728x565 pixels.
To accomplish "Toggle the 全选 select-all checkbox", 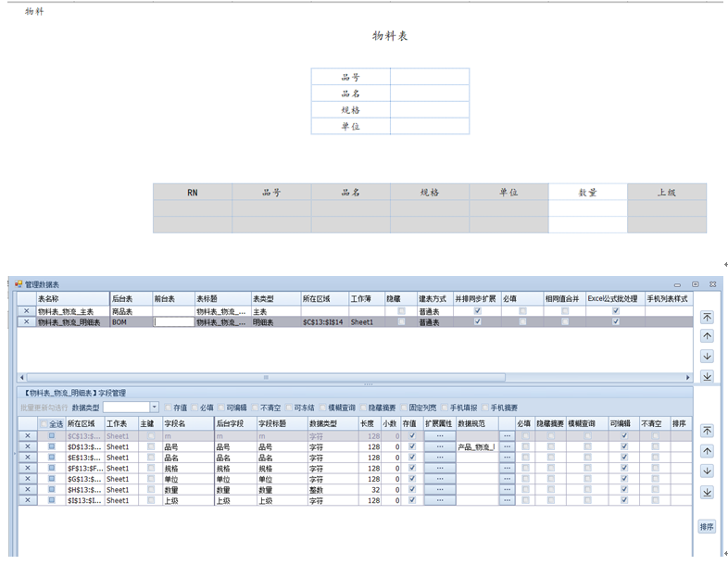I will 44,423.
